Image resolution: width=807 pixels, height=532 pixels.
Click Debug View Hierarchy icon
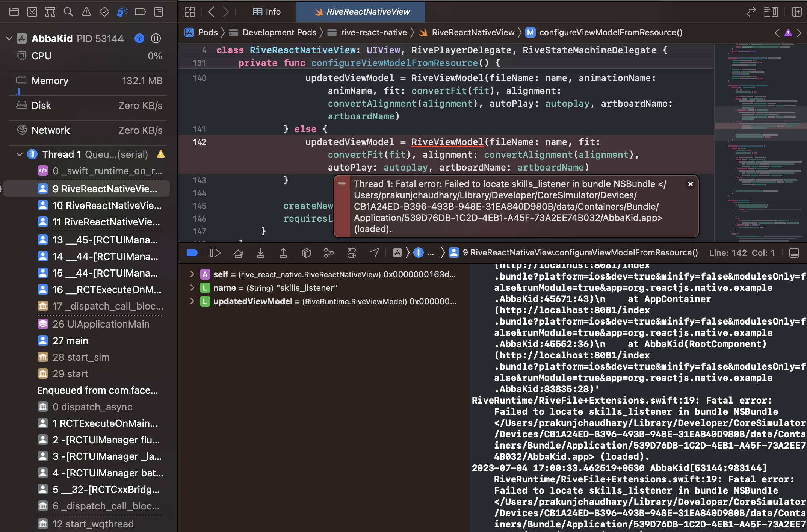tap(306, 253)
